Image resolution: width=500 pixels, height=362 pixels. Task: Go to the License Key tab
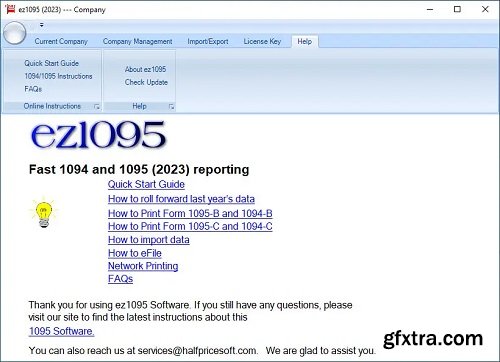point(262,41)
